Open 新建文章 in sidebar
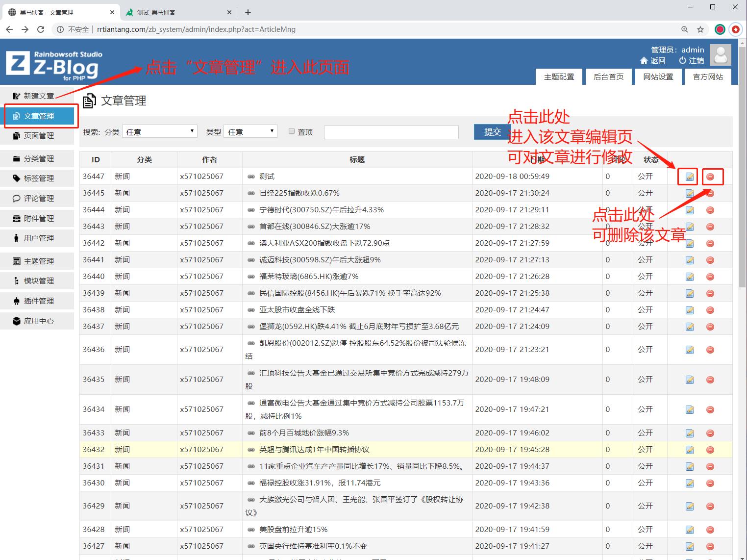The width and height of the screenshot is (747, 560). (x=37, y=96)
